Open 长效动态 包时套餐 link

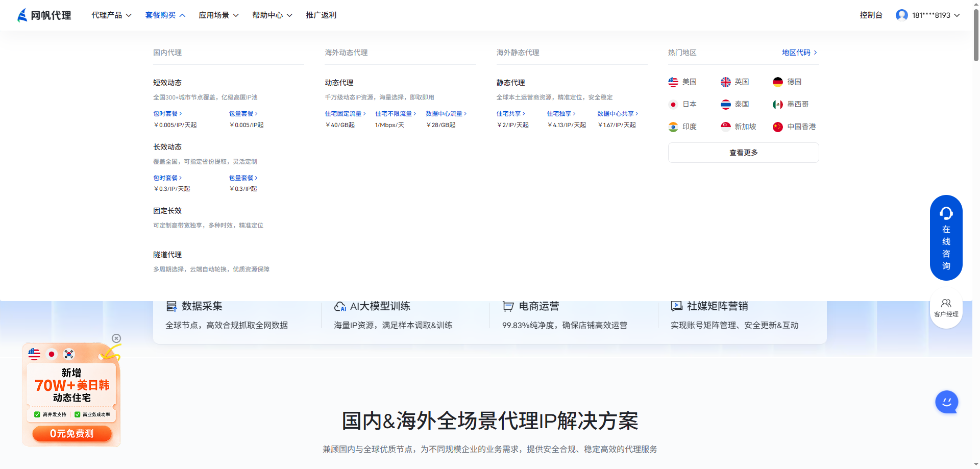point(167,178)
